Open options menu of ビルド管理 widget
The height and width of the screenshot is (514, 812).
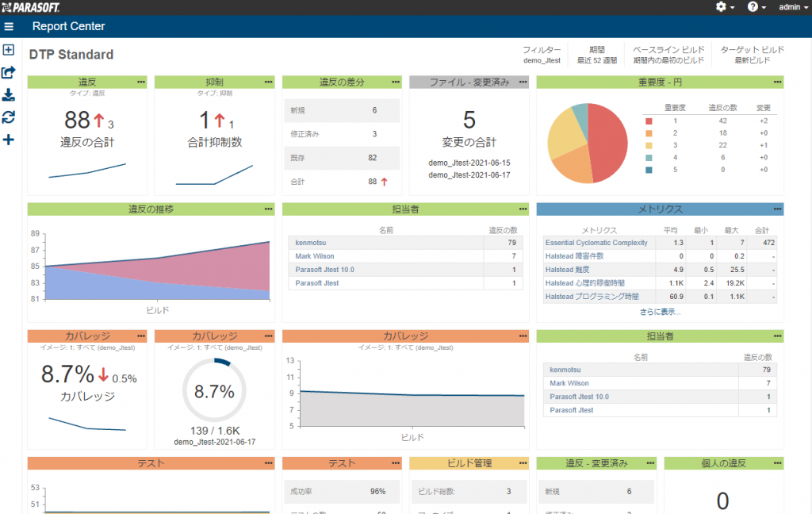click(523, 463)
